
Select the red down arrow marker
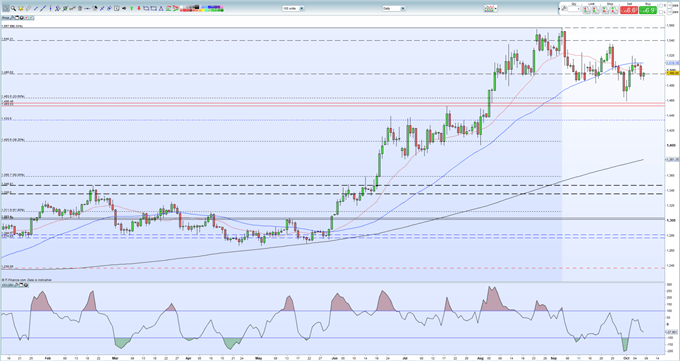[x=139, y=8]
